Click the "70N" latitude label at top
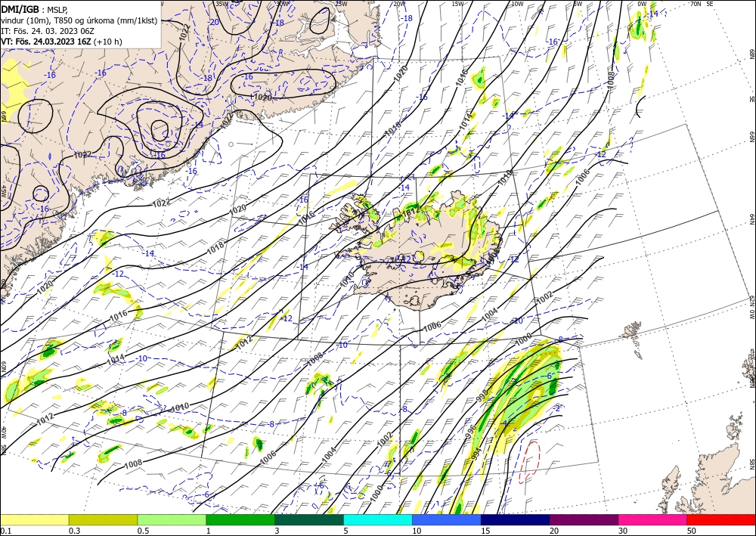 pyautogui.click(x=696, y=4)
